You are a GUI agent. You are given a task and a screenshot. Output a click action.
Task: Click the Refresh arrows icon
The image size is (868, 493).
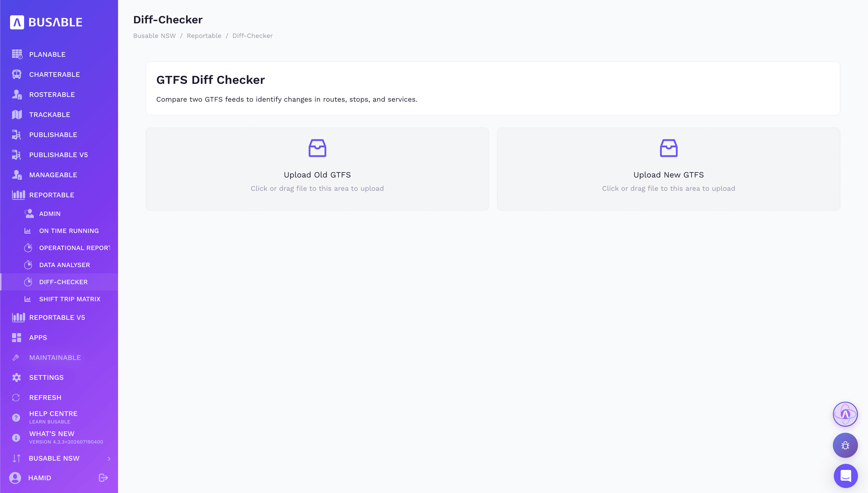(16, 398)
